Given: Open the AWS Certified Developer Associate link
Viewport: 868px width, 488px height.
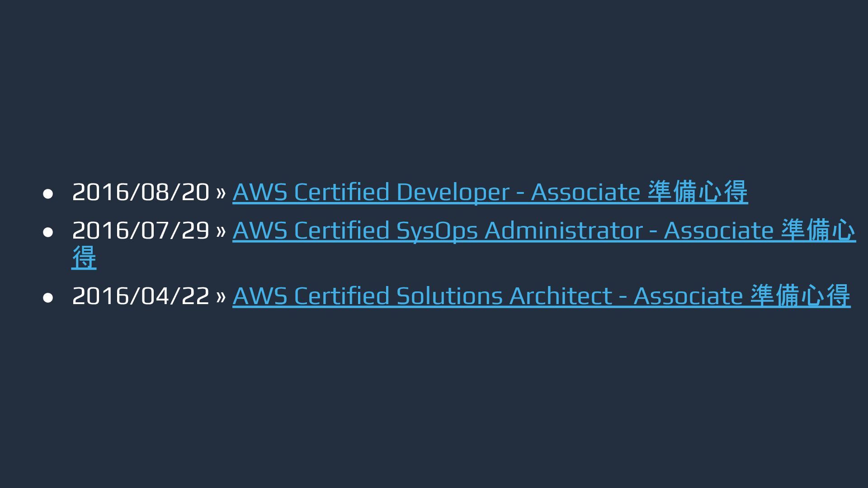Looking at the screenshot, I should tap(490, 192).
